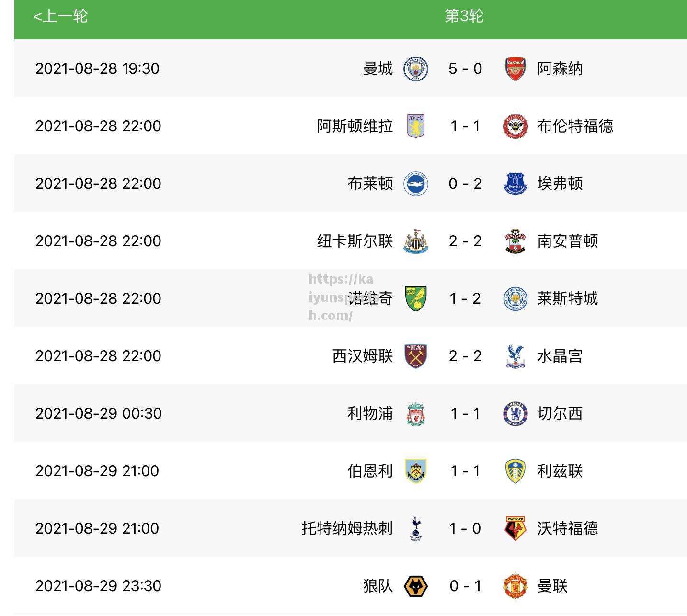Open team page for 托特纳姆热刺

(347, 528)
